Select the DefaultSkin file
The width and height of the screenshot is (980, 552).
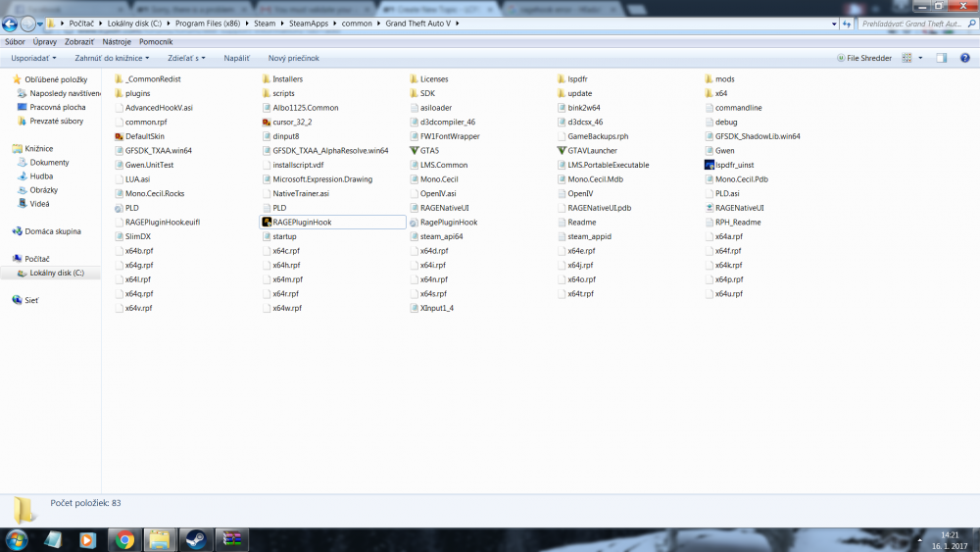139,136
